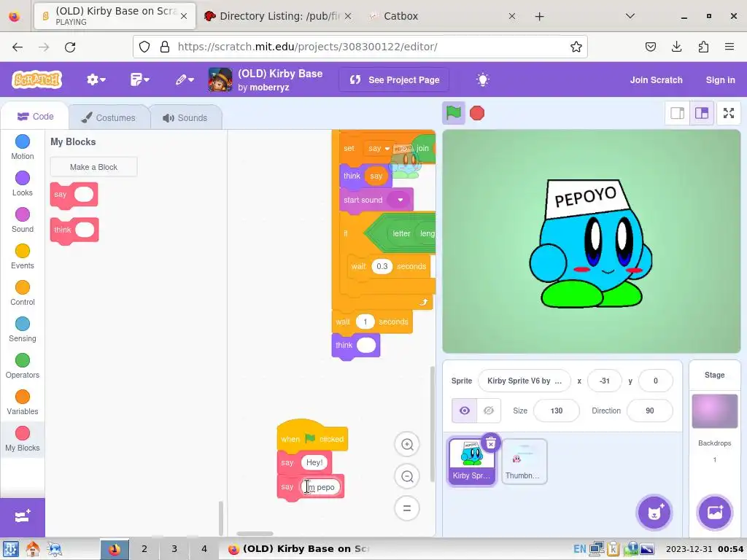Click the green flag to run project

(453, 113)
